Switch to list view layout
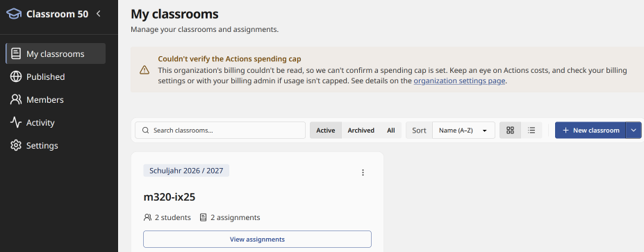Image resolution: width=644 pixels, height=252 pixels. 531,130
